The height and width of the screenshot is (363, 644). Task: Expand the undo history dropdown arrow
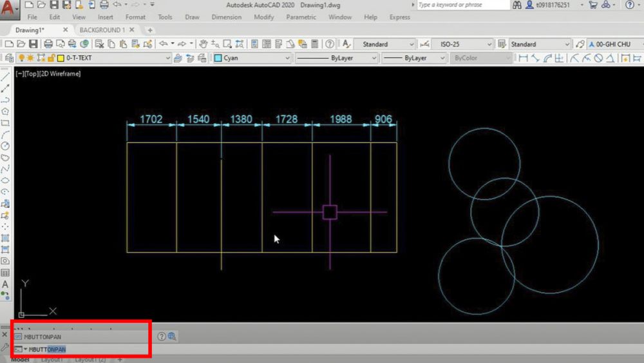(x=173, y=44)
